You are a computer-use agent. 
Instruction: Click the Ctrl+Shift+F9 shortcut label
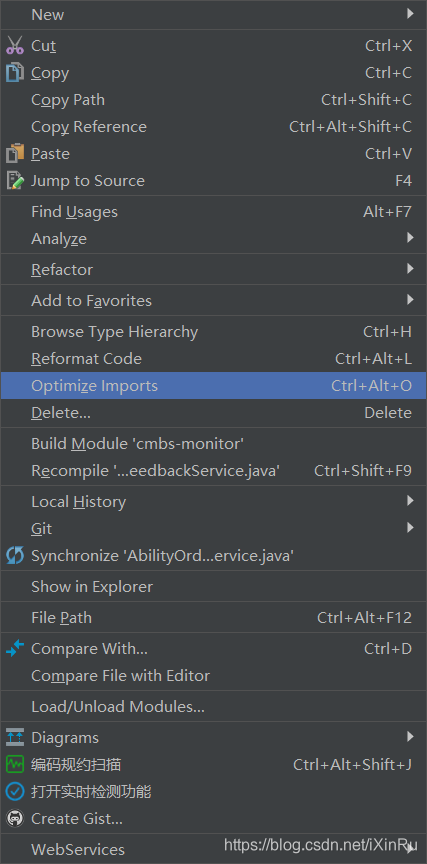click(x=363, y=471)
